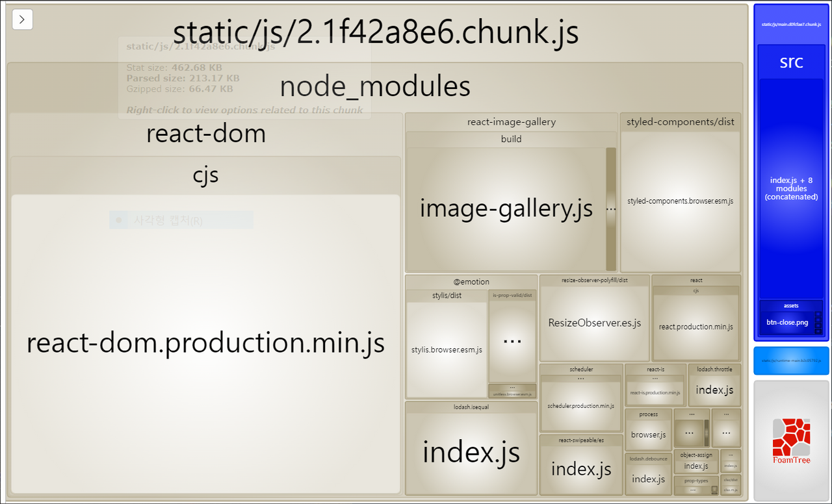Select the resize-observer-polyfill/dist header

(x=595, y=280)
